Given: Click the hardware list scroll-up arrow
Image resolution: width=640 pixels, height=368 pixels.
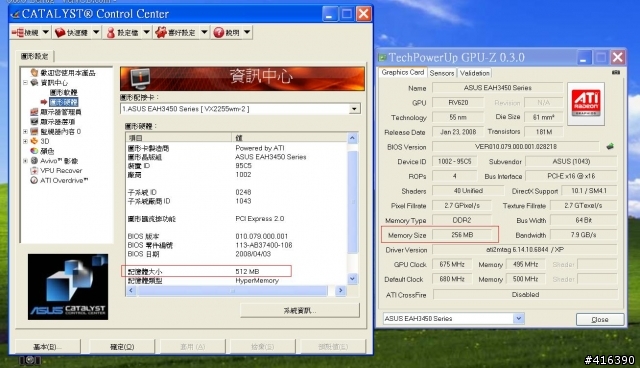Looking at the screenshot, I should coord(353,138).
